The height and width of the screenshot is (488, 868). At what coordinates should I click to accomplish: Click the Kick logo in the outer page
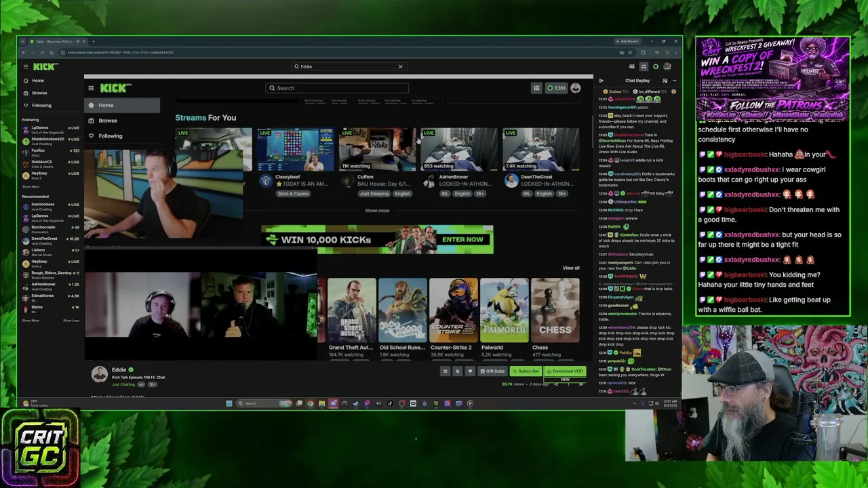click(x=45, y=66)
